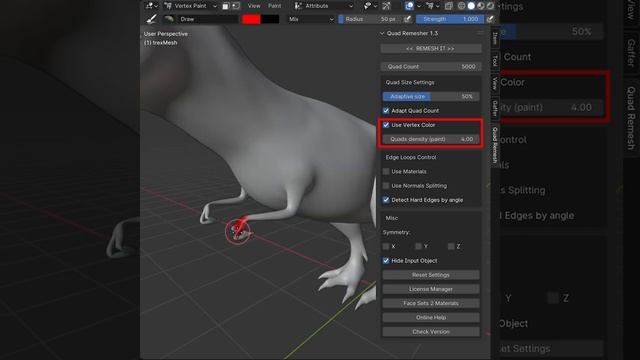Enable X symmetry checkbox

pos(386,247)
